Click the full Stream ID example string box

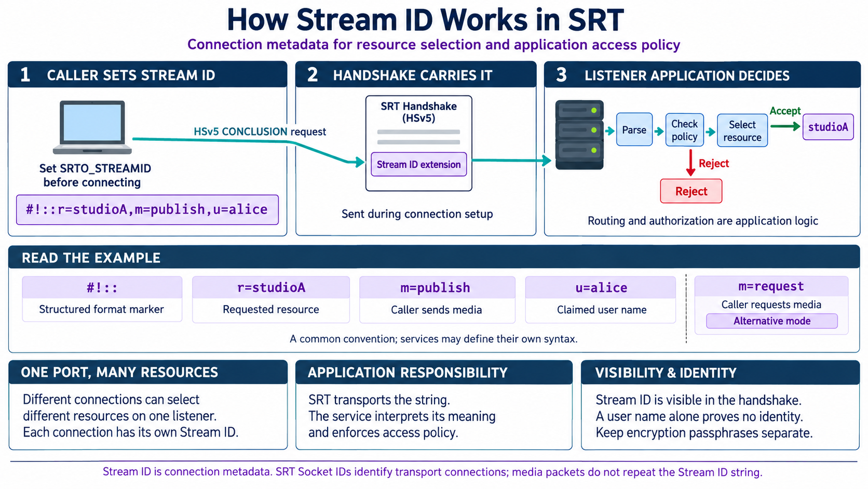[147, 209]
